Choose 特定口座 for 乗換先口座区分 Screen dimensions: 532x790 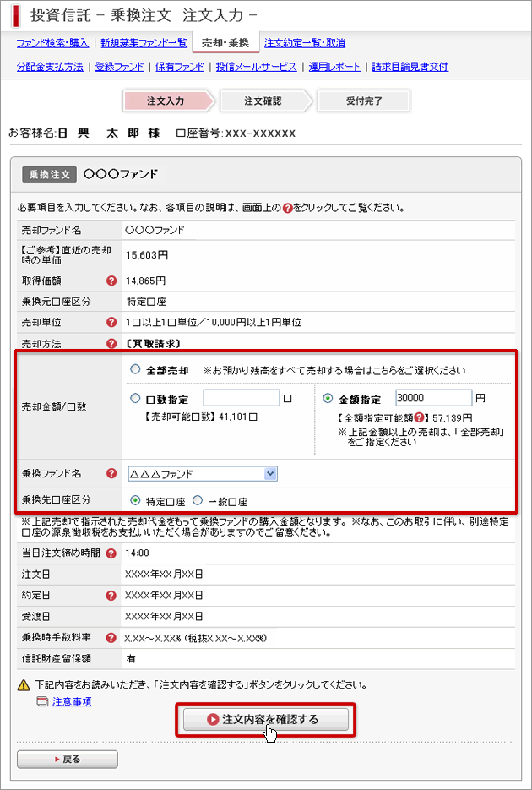135,501
